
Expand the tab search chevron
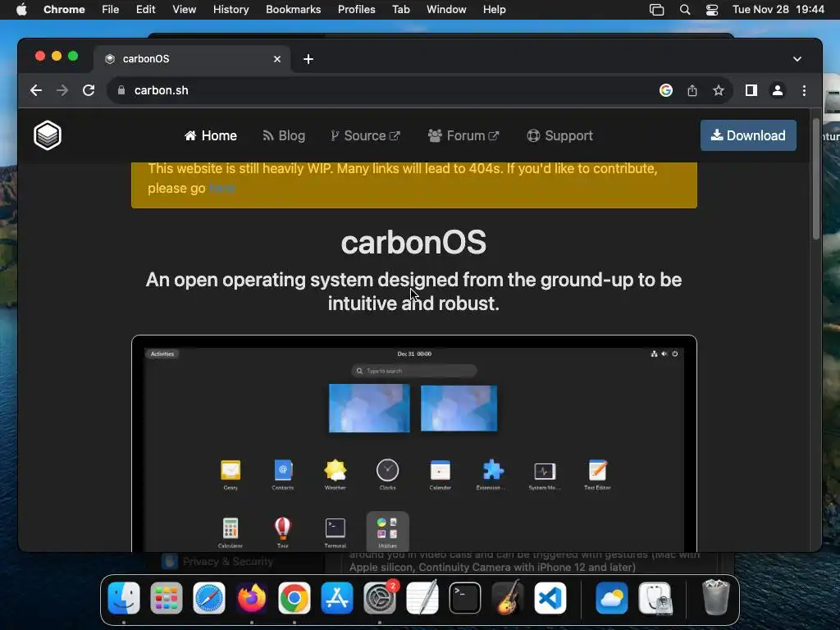797,59
